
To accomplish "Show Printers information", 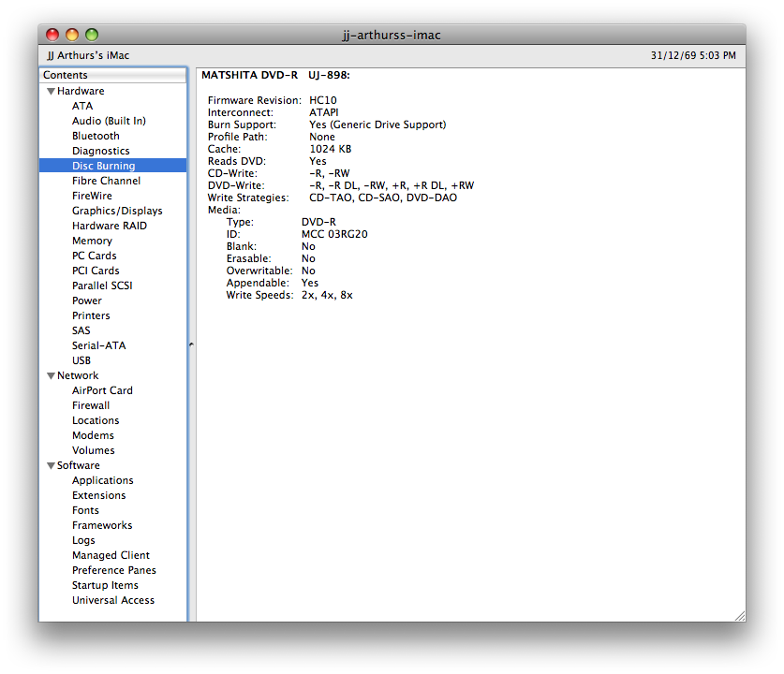I will [x=91, y=315].
